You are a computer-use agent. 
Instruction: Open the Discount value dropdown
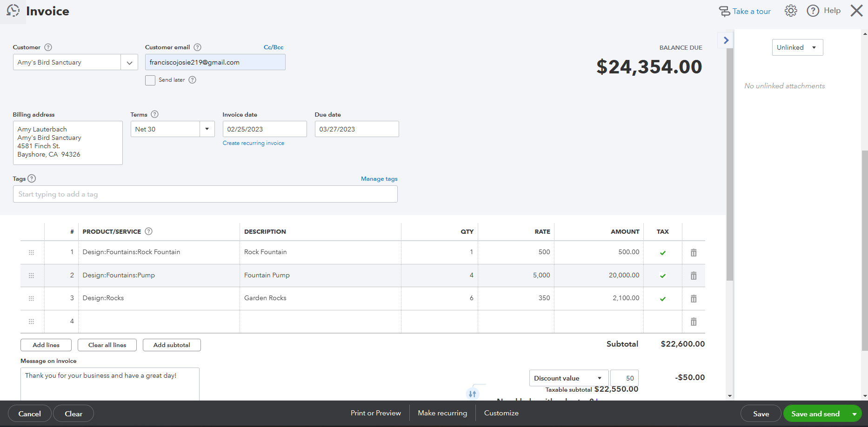coord(569,378)
